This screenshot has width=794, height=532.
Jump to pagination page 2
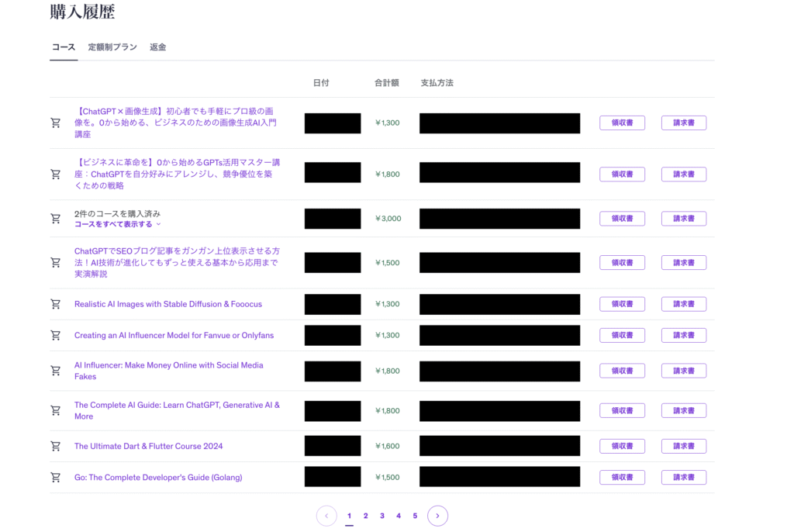click(x=366, y=516)
